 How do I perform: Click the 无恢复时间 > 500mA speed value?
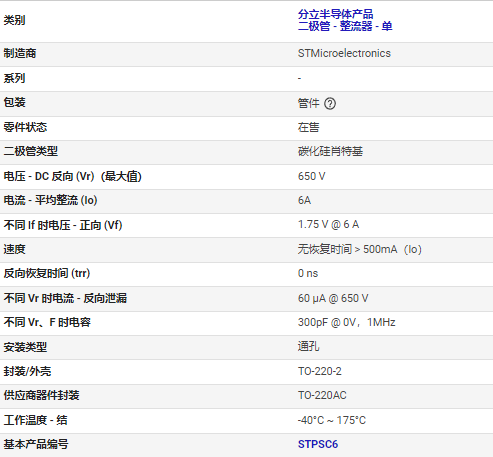(360, 249)
